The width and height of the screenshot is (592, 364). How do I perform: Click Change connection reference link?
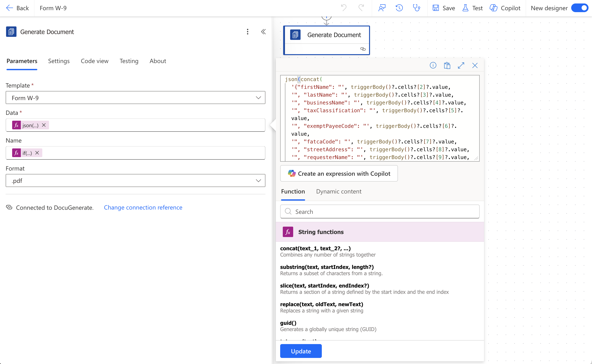(143, 208)
